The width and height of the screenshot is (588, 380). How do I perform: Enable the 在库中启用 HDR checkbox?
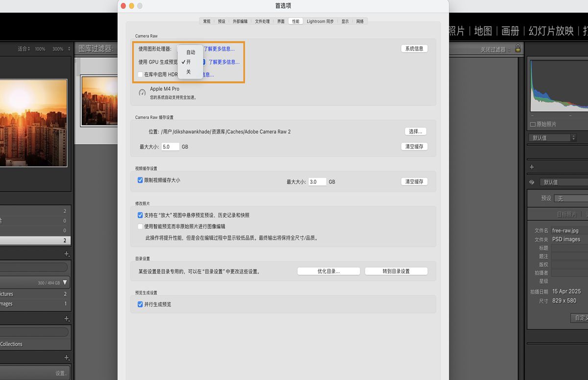(x=141, y=75)
